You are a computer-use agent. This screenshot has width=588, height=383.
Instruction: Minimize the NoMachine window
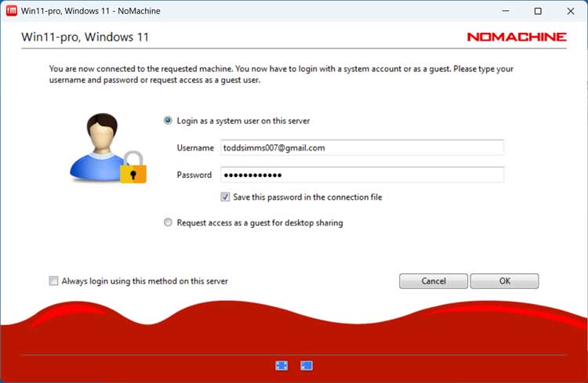point(506,11)
